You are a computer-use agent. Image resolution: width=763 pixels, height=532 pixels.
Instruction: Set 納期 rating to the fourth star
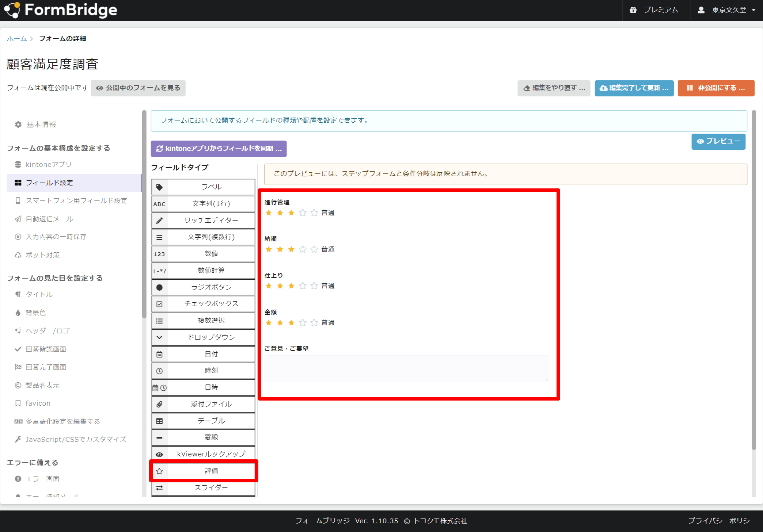[x=303, y=249]
